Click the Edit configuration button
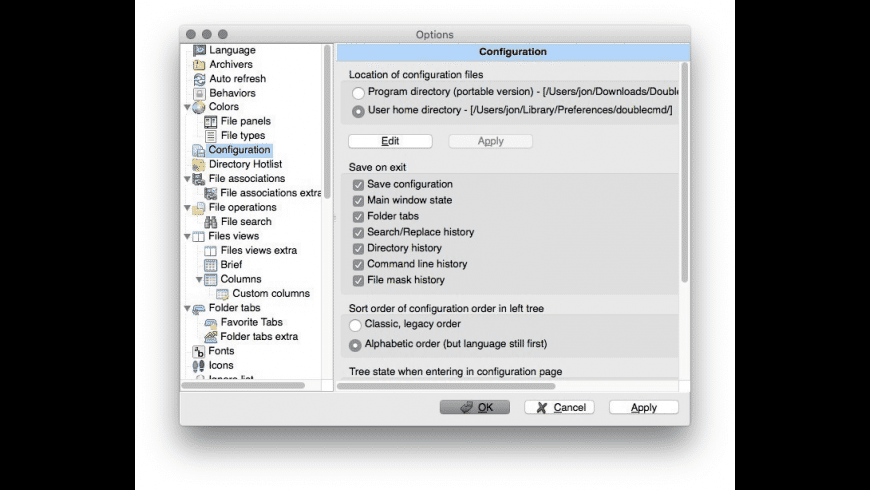 [x=390, y=142]
